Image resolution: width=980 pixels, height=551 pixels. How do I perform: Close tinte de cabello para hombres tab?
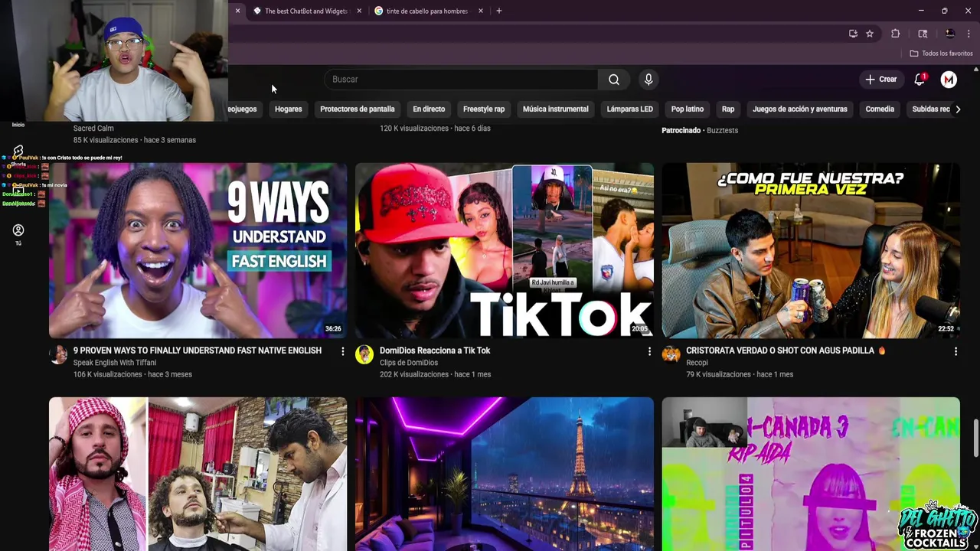coord(481,11)
